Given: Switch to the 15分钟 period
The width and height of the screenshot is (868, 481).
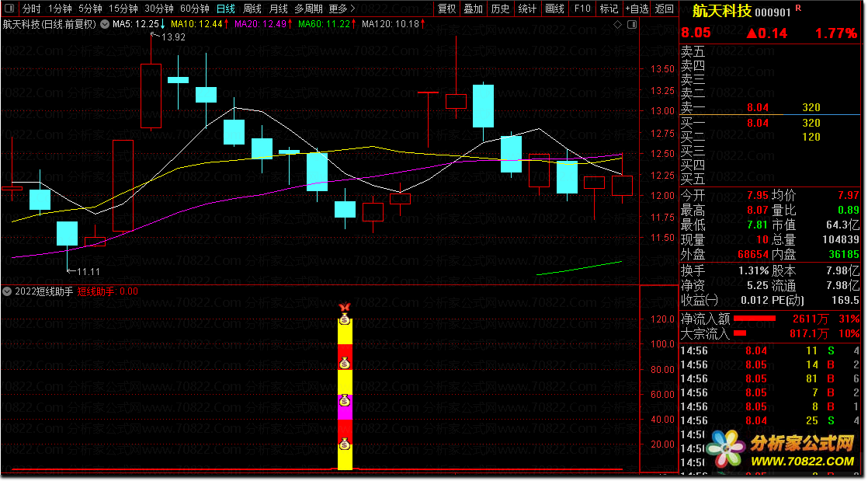Looking at the screenshot, I should coord(123,9).
